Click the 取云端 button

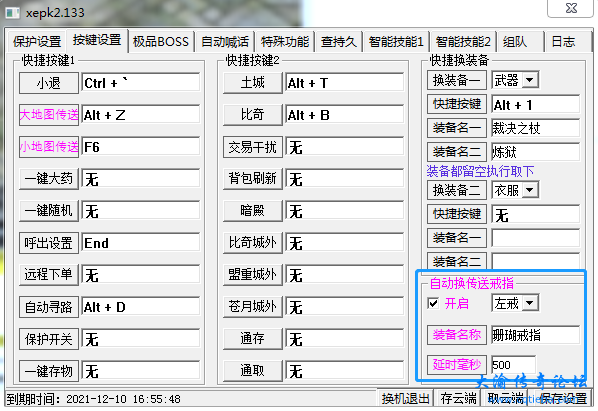(505, 399)
